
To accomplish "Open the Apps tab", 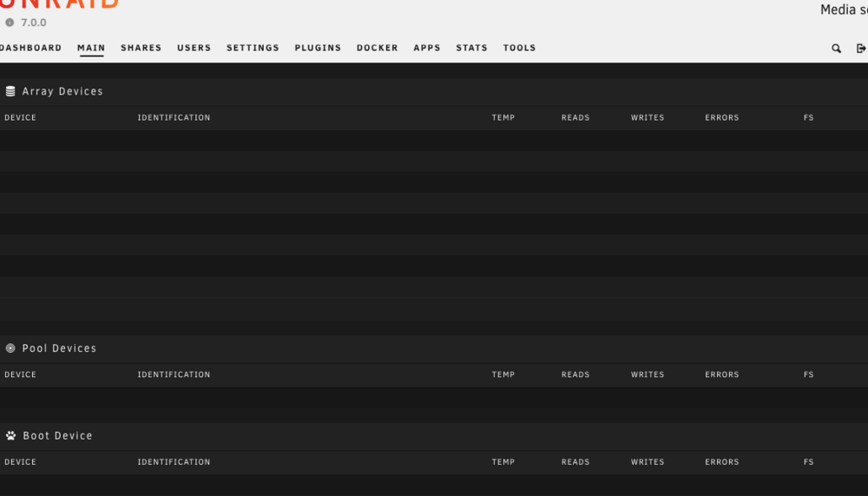I will pyautogui.click(x=427, y=48).
